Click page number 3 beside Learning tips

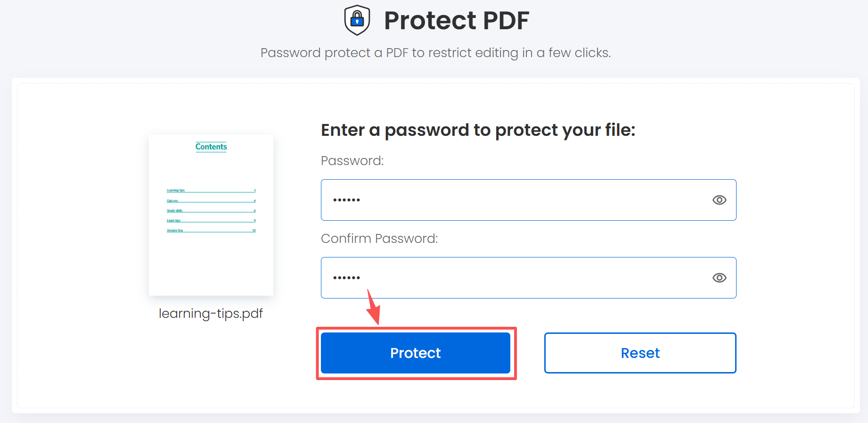pos(254,190)
